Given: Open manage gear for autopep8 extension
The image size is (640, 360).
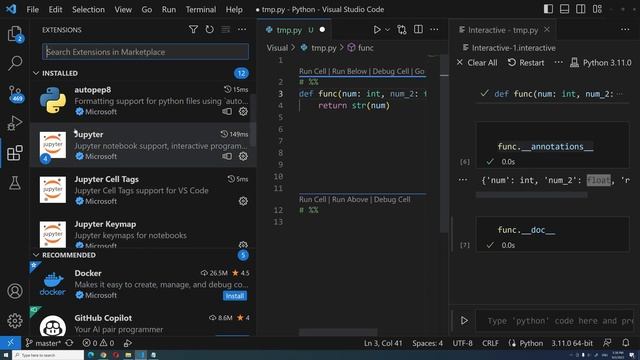Looking at the screenshot, I should coord(243,111).
